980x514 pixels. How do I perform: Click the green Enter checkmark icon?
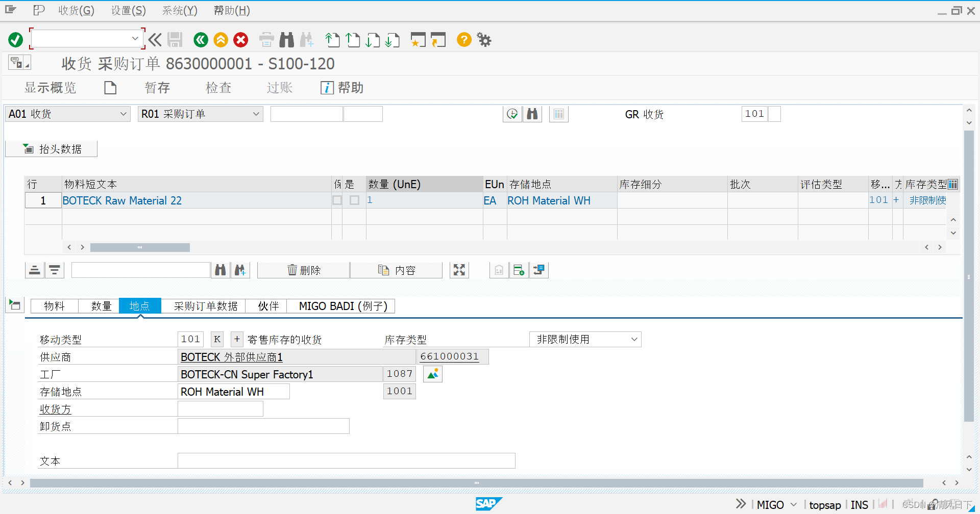pos(15,40)
